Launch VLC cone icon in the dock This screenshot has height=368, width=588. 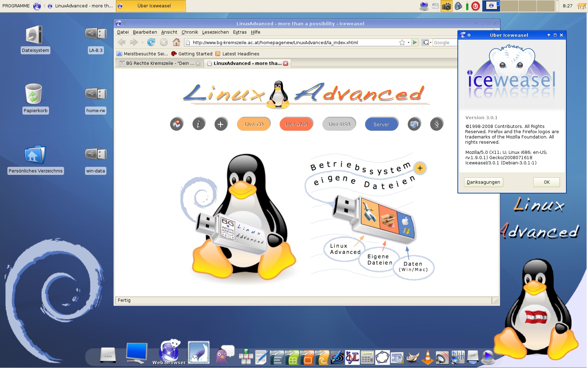coord(427,357)
